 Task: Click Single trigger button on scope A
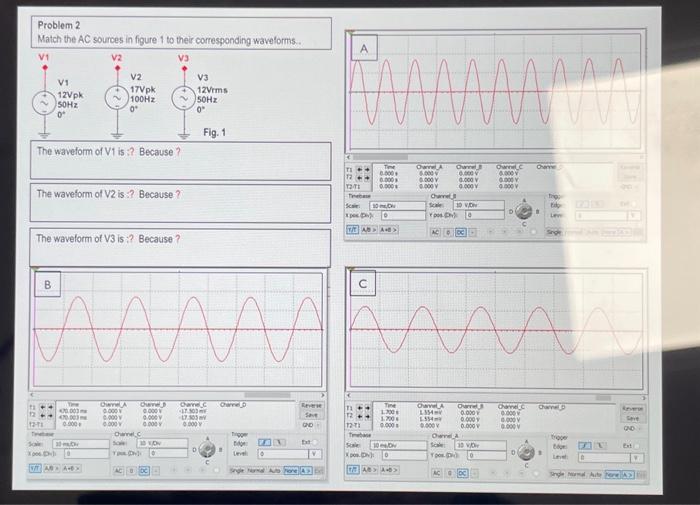tap(554, 233)
